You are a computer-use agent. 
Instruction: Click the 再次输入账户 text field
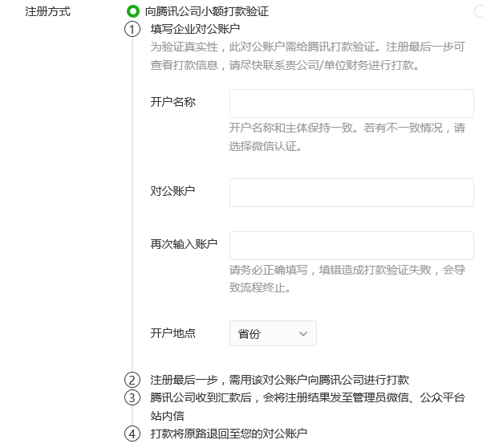tap(351, 246)
